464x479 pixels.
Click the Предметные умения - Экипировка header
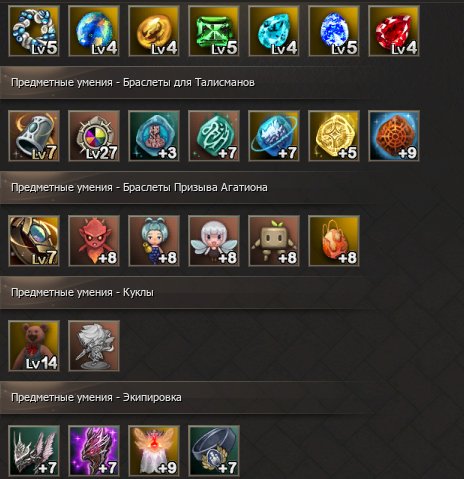click(x=96, y=397)
